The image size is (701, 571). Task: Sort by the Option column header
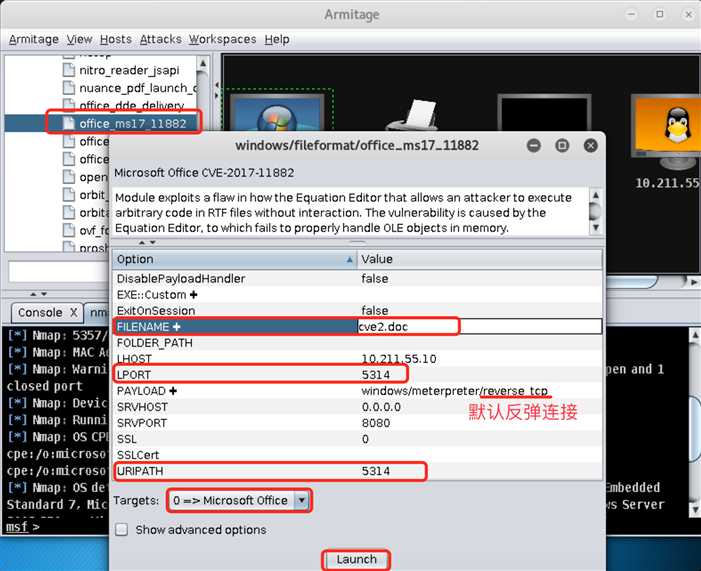(235, 259)
